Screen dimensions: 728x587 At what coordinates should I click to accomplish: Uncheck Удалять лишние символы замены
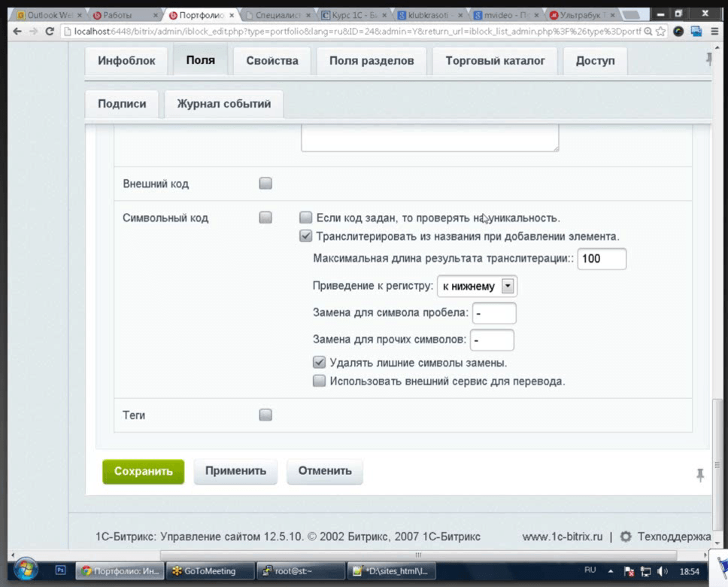[319, 362]
